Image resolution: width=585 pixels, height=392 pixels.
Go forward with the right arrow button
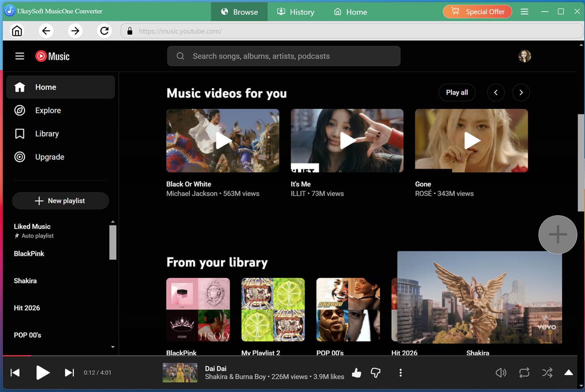coord(75,31)
